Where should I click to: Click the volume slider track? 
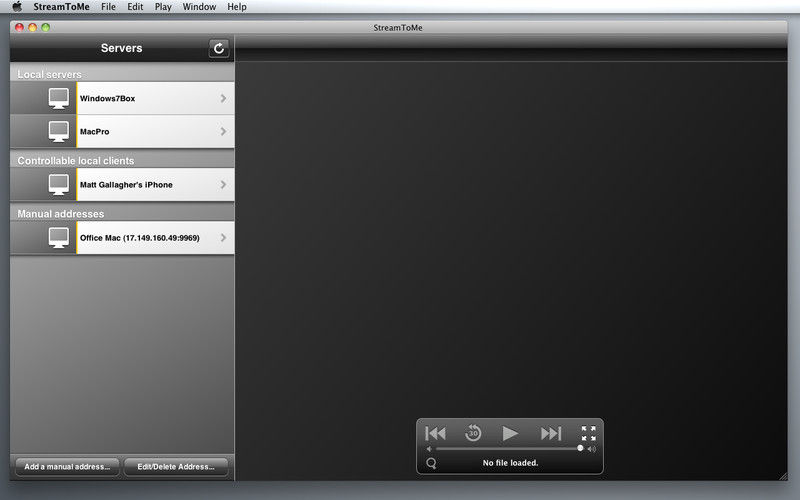(x=508, y=449)
